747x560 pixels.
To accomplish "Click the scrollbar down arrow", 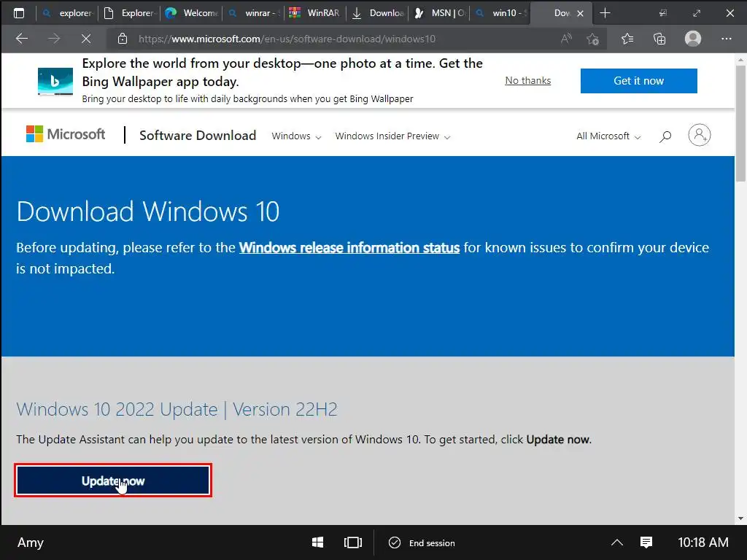I will pyautogui.click(x=740, y=518).
